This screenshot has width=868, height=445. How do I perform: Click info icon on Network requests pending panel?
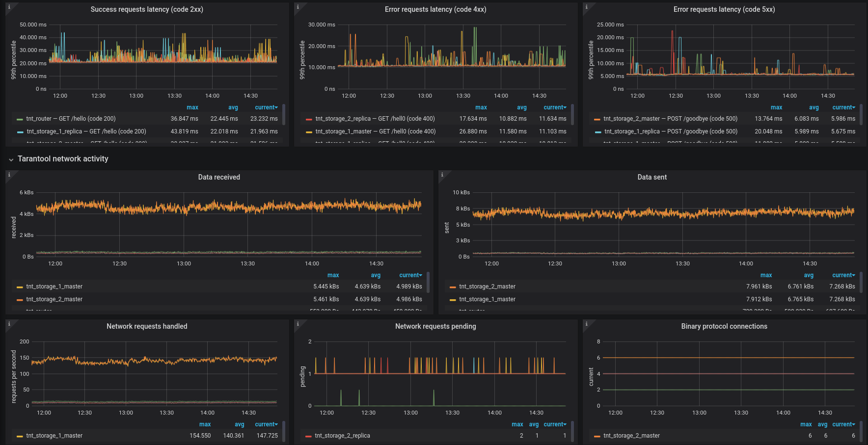(298, 324)
